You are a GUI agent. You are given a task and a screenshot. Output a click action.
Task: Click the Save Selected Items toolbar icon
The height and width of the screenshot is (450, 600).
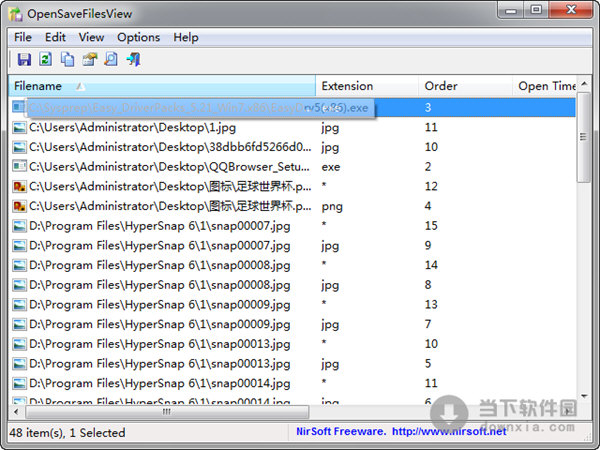point(24,59)
